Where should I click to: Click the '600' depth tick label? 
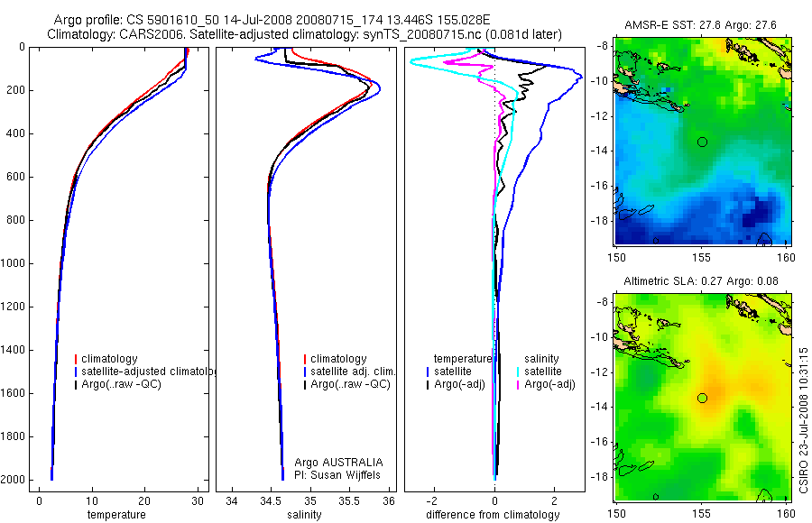click(16, 177)
